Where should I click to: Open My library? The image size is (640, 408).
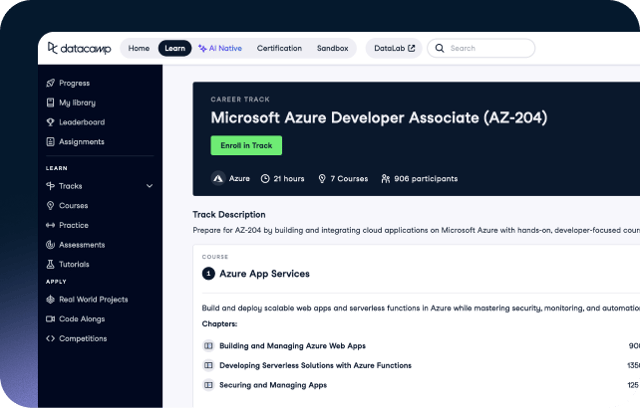pyautogui.click(x=77, y=102)
